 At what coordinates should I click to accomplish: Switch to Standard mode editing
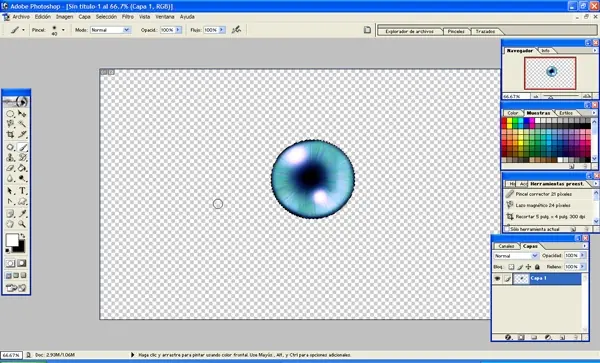tap(10, 263)
